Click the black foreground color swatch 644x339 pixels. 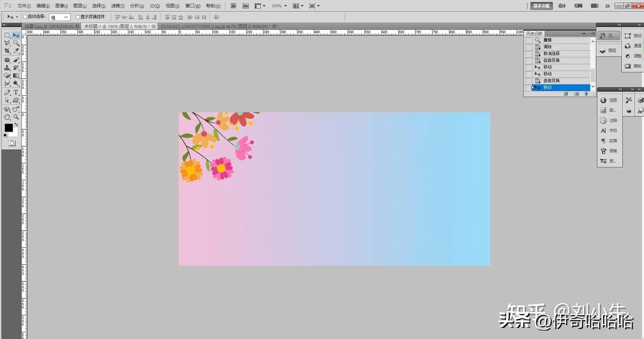pyautogui.click(x=8, y=128)
